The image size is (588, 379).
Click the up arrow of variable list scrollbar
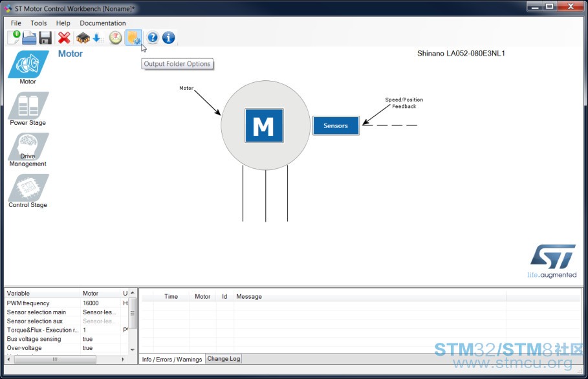[x=133, y=292]
